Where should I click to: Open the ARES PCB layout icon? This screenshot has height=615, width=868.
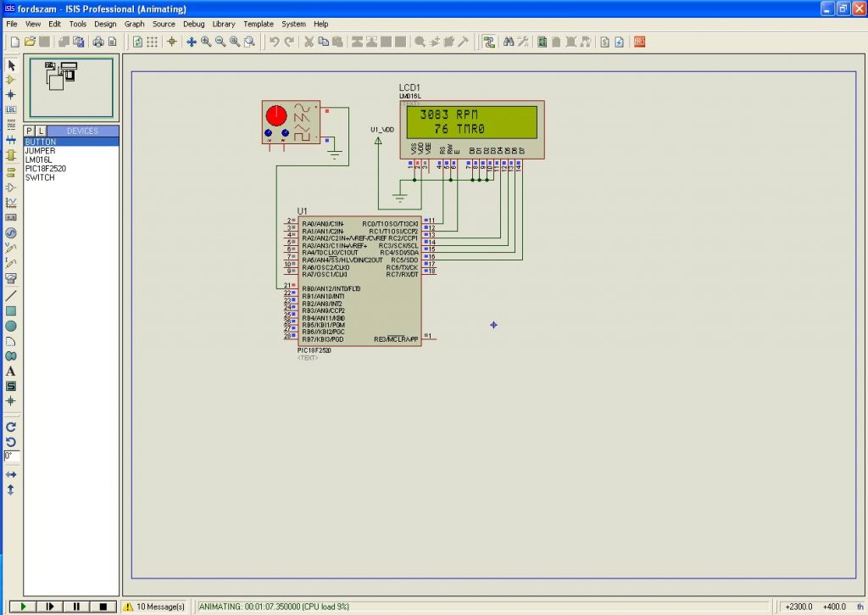click(640, 42)
